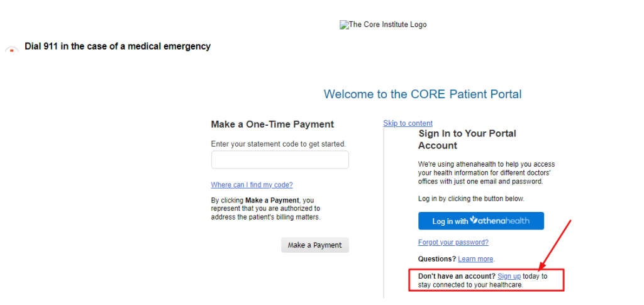The height and width of the screenshot is (305, 644).
Task: Click 'Enter your statement code to get started' label
Action: (x=279, y=144)
